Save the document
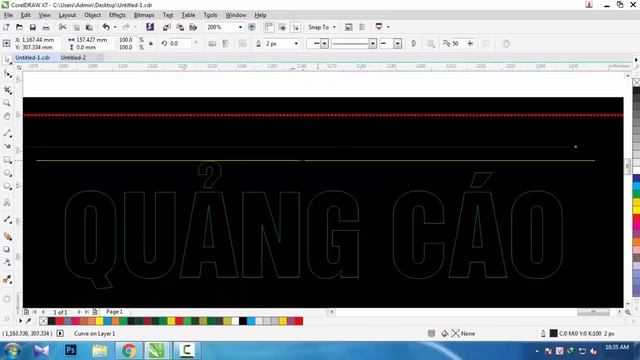Screen dimensions: 640x360 tap(33, 27)
